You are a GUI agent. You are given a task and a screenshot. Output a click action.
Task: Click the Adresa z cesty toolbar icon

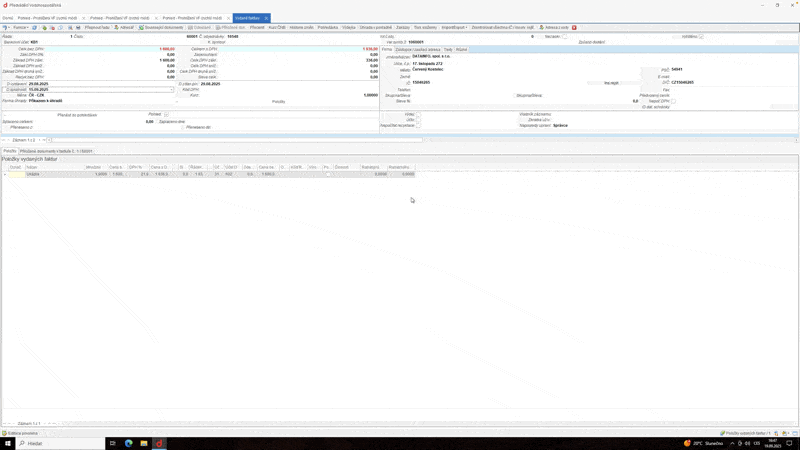coord(554,28)
